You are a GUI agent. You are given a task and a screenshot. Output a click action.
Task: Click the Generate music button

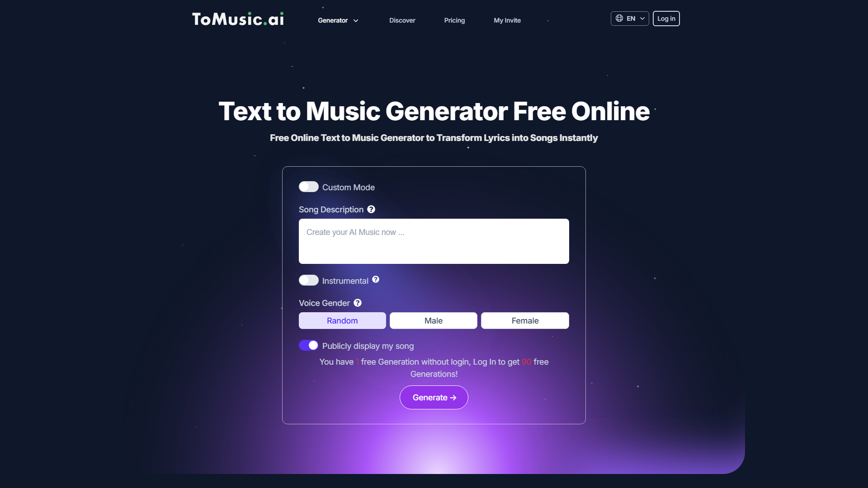click(434, 398)
